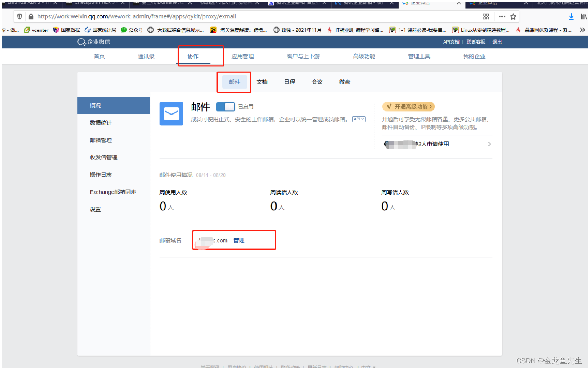Open the API dropdown next to the description
The image size is (588, 368).
point(359,119)
